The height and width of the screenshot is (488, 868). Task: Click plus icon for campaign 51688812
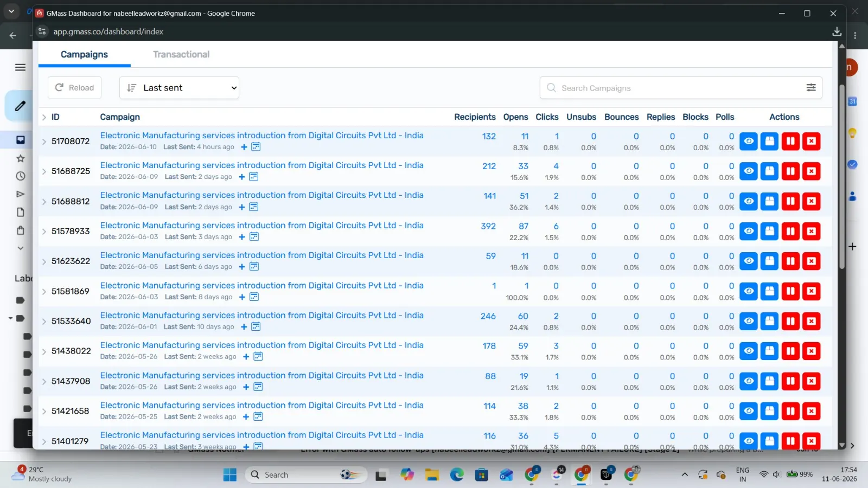point(242,207)
